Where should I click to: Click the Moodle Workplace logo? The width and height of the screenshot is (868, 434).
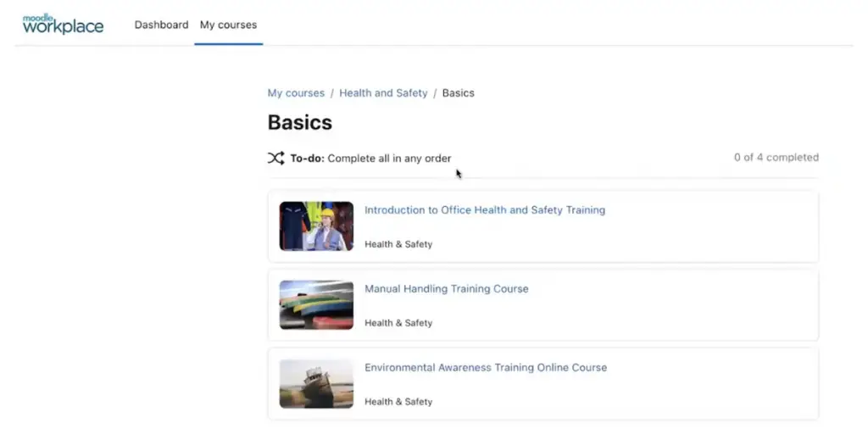(63, 25)
